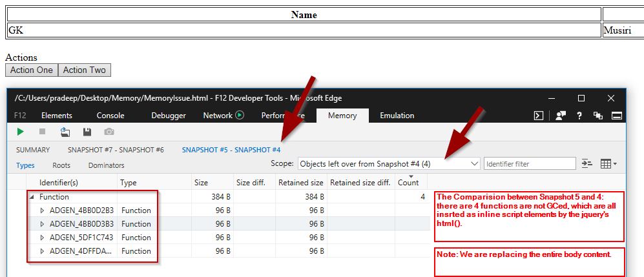644x277 pixels.
Task: Click the Action Two button
Action: 84,70
